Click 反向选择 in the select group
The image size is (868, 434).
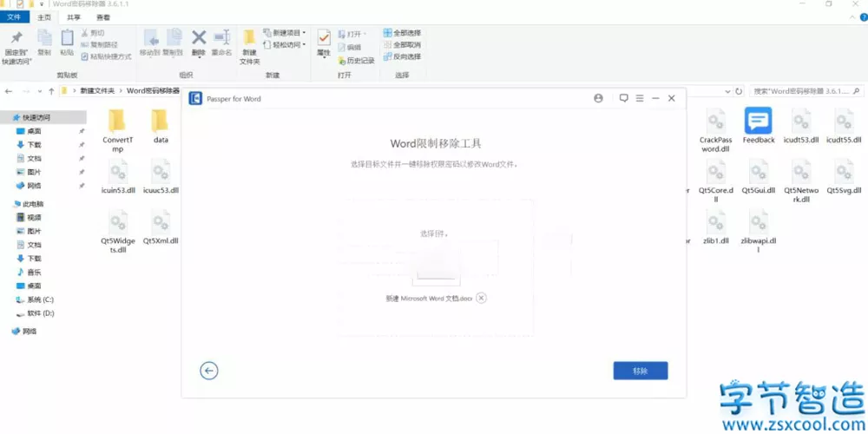pyautogui.click(x=403, y=56)
